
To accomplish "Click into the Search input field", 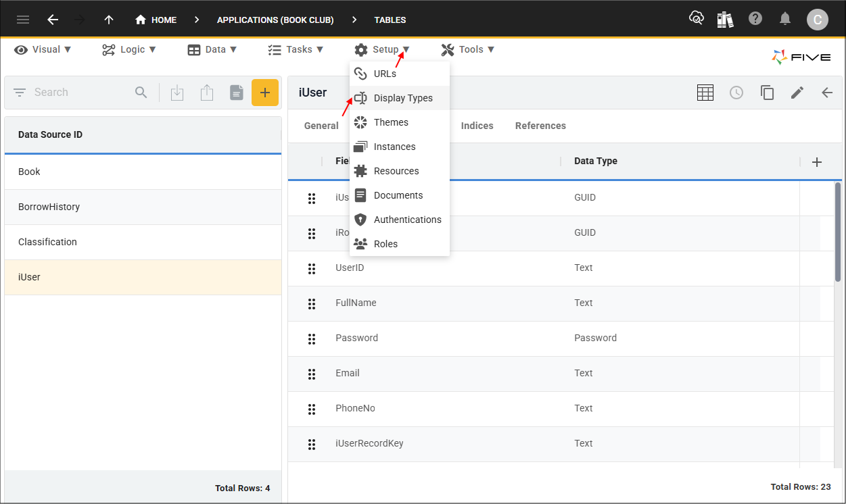I will (81, 93).
